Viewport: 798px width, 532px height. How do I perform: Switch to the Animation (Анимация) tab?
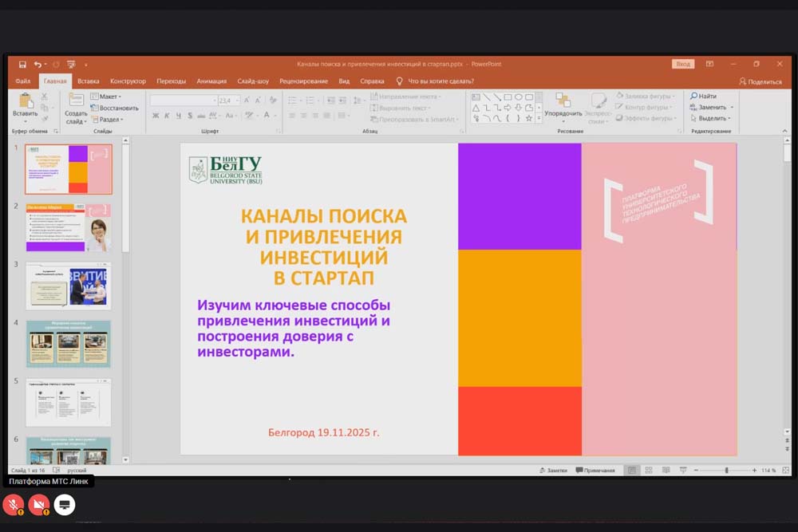[x=211, y=81]
